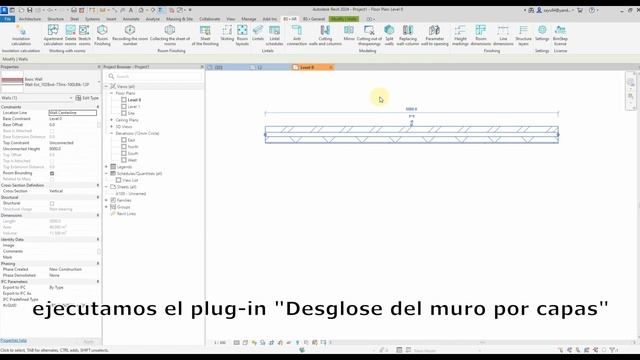
Task: Open the Room layouts tool
Action: click(x=242, y=35)
